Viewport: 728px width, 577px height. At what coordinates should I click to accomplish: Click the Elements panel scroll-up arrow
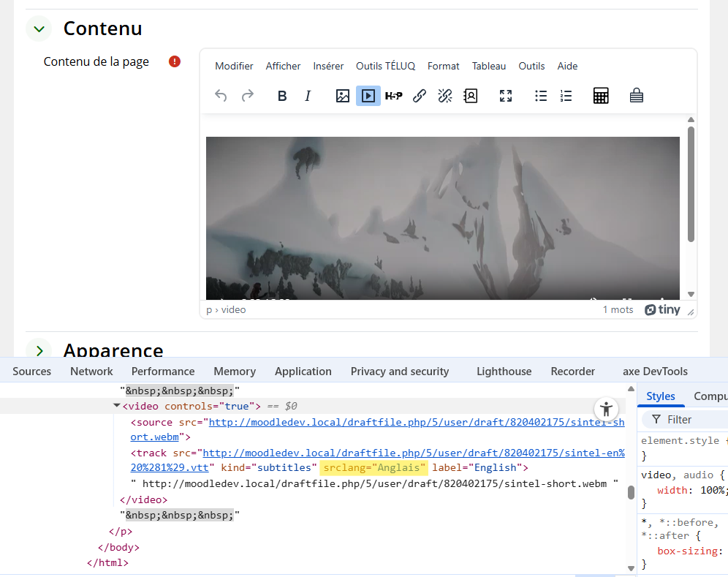click(x=631, y=389)
